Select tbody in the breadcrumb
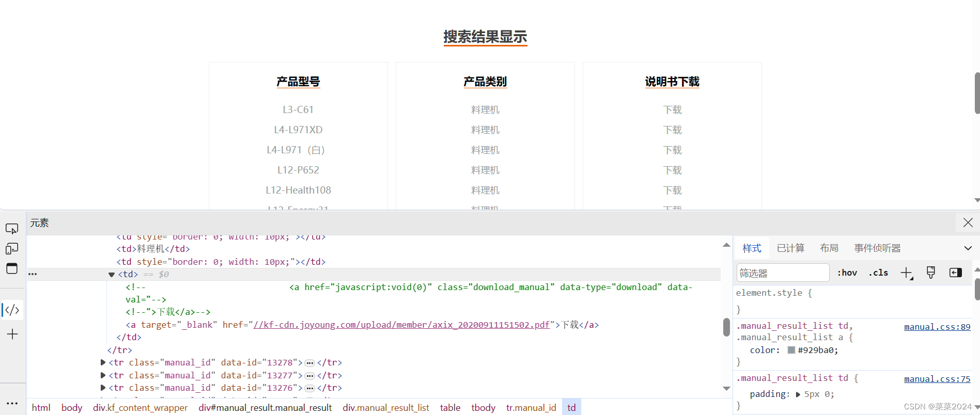This screenshot has width=980, height=415. [x=483, y=407]
